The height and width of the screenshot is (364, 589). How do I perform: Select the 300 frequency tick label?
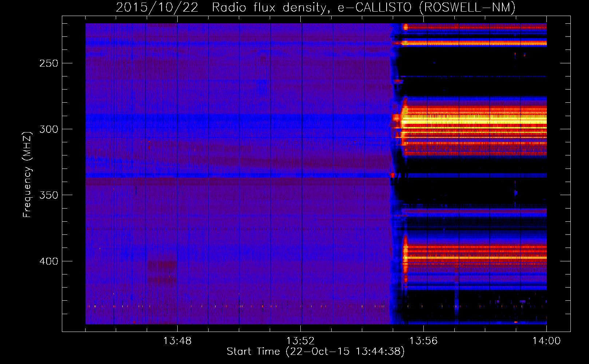click(48, 129)
